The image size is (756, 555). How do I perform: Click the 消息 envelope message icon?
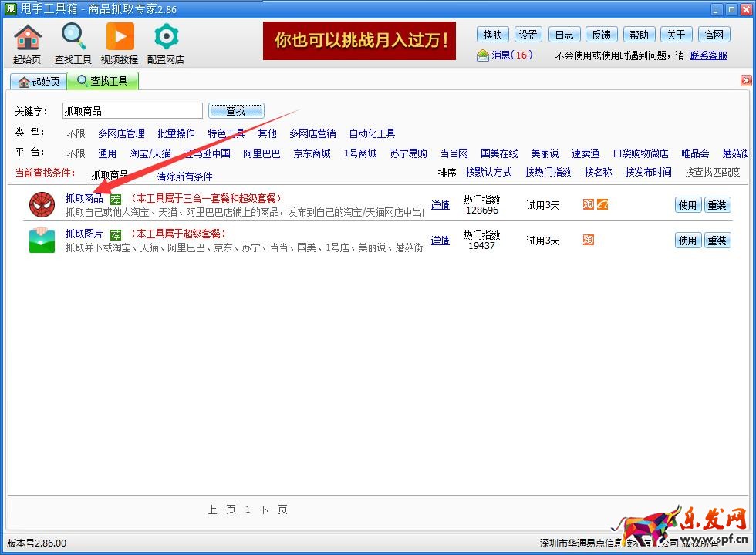pyautogui.click(x=483, y=55)
